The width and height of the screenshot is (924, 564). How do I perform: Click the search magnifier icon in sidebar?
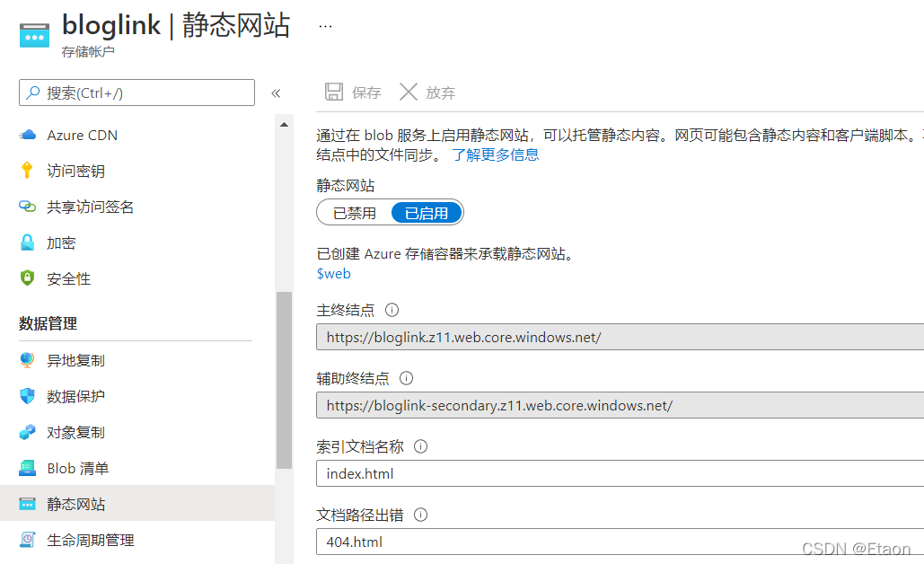[x=33, y=93]
